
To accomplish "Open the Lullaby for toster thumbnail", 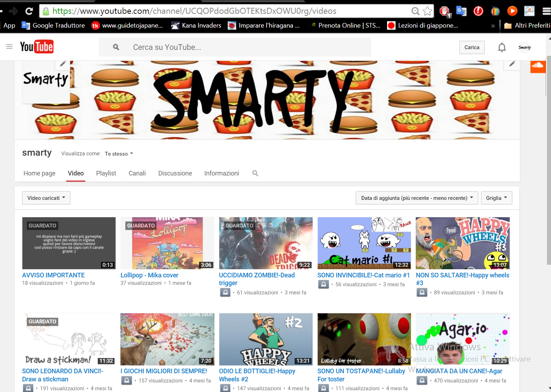I will 364,339.
